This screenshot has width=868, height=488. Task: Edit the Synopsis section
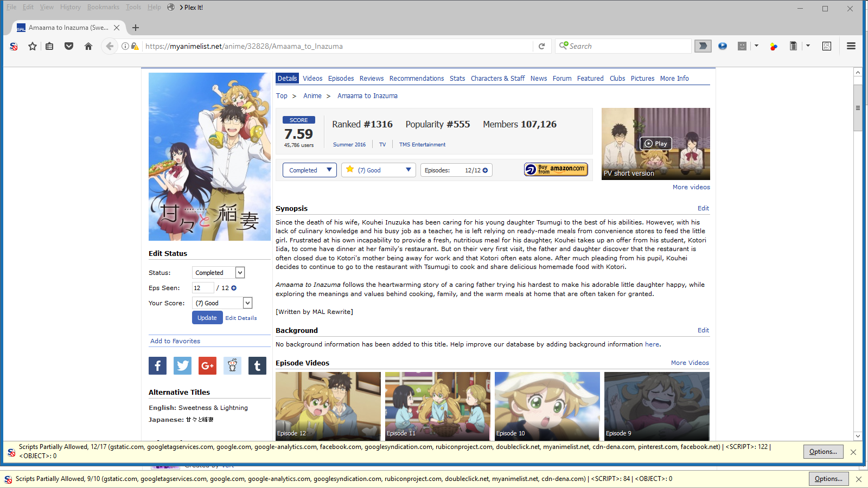click(x=703, y=208)
